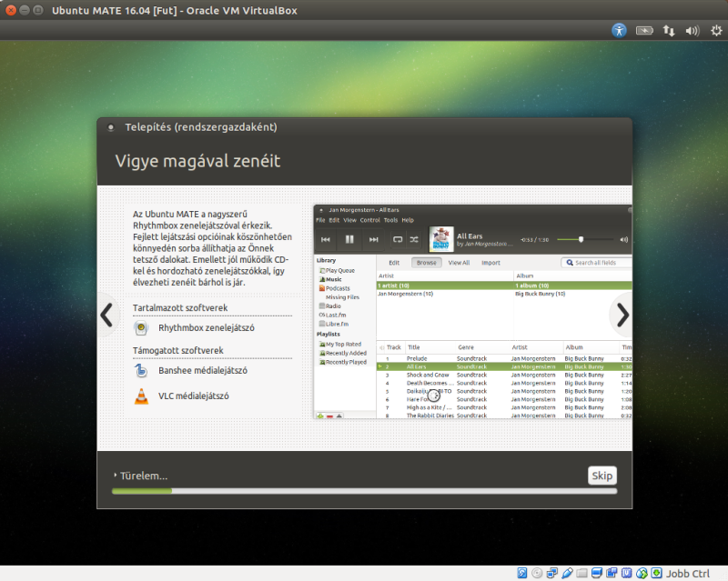This screenshot has width=728, height=581.
Task: Click the Big Buck Bunny album art
Action: click(x=440, y=239)
